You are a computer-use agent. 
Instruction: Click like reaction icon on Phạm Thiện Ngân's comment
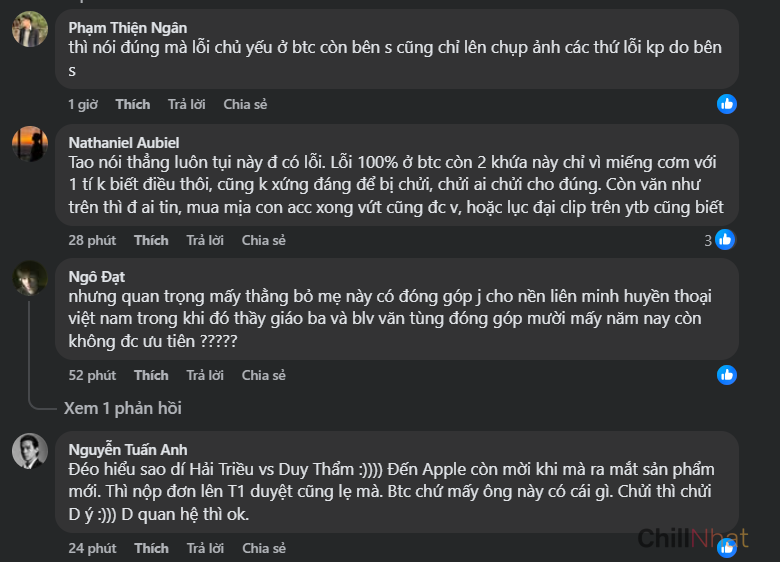click(727, 103)
